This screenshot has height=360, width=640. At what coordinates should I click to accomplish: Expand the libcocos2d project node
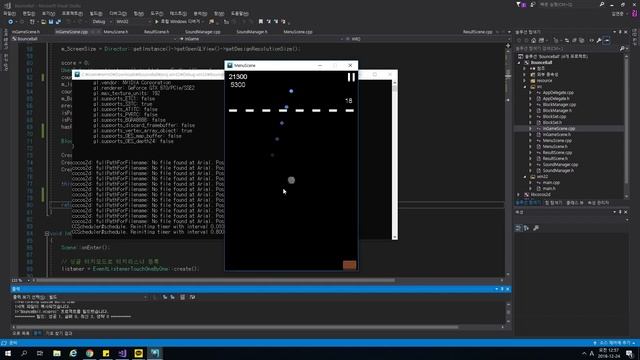(519, 195)
